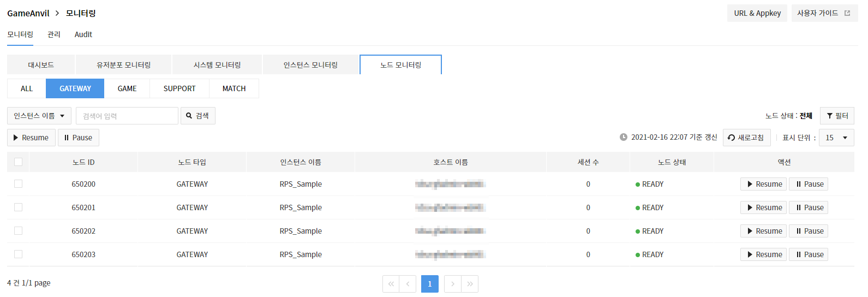Image resolution: width=868 pixels, height=297 pixels.
Task: Pause node 650201
Action: 809,207
